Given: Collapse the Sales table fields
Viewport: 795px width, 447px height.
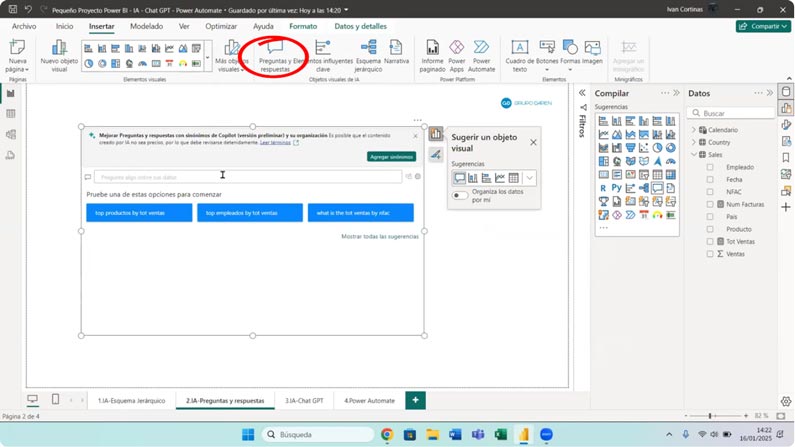Looking at the screenshot, I should 694,155.
